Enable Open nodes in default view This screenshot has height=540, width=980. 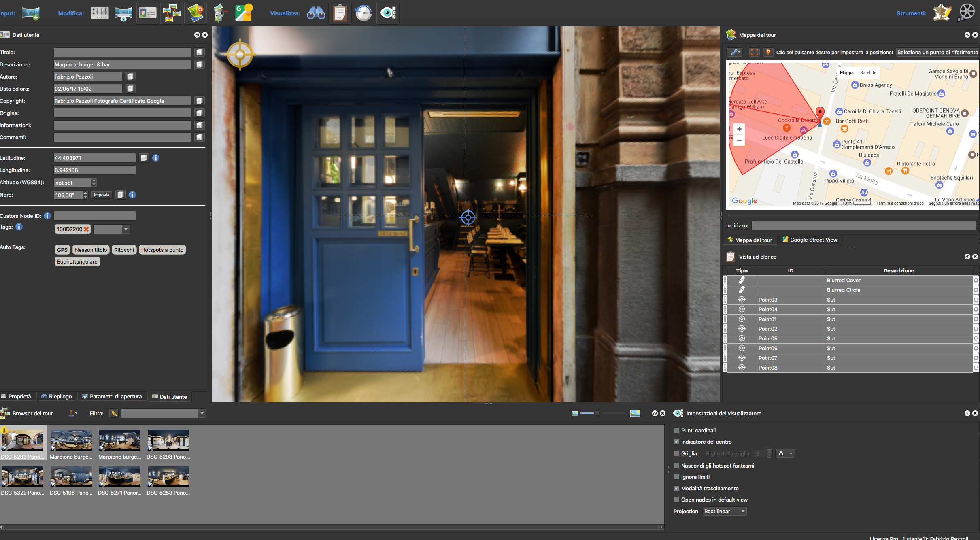(676, 500)
